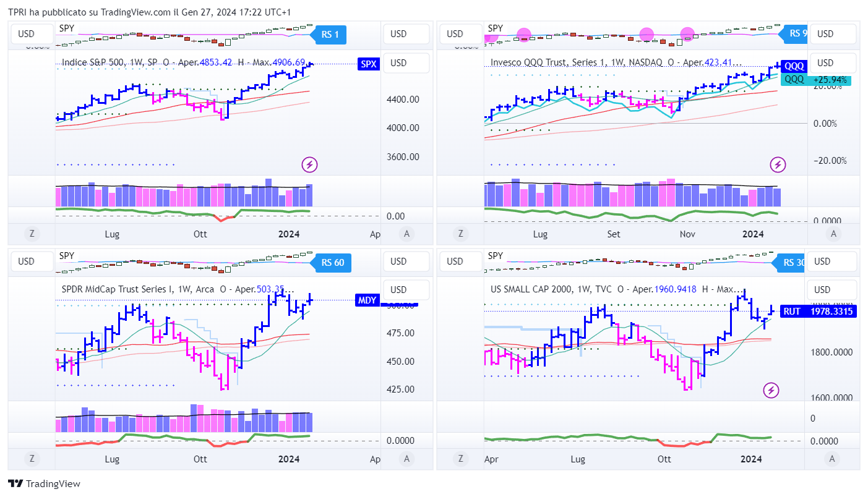Open USD currency dropdown beside Indice S&P 500 title
Image resolution: width=868 pixels, height=497 pixels.
[x=399, y=63]
